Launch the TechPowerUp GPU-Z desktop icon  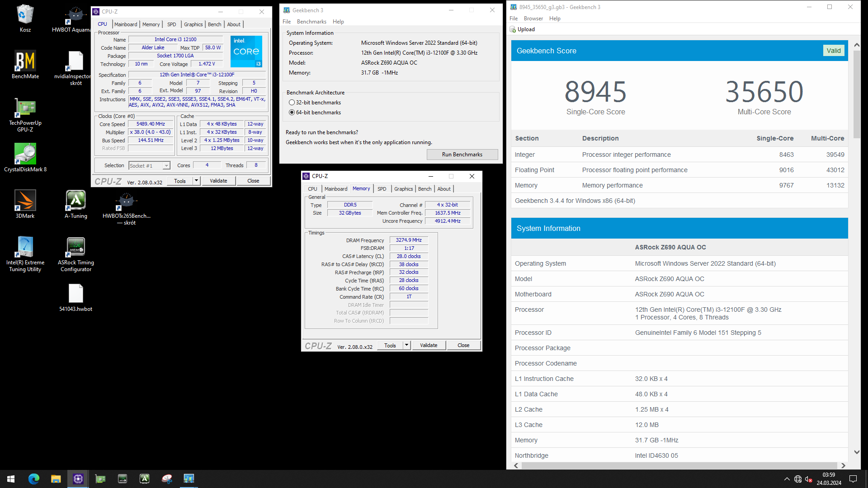25,115
